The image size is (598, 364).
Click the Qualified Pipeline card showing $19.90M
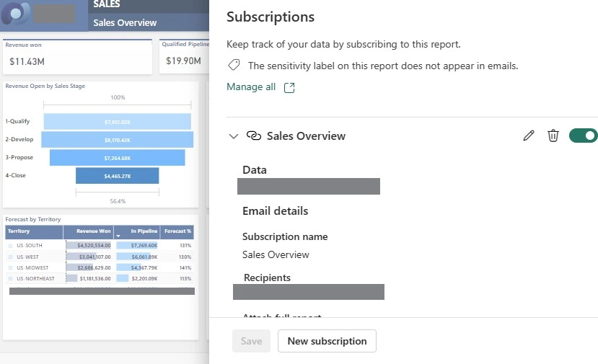[184, 56]
